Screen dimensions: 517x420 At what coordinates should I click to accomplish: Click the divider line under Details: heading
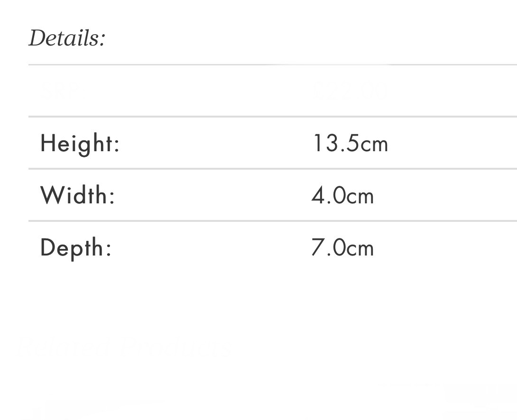190,64
